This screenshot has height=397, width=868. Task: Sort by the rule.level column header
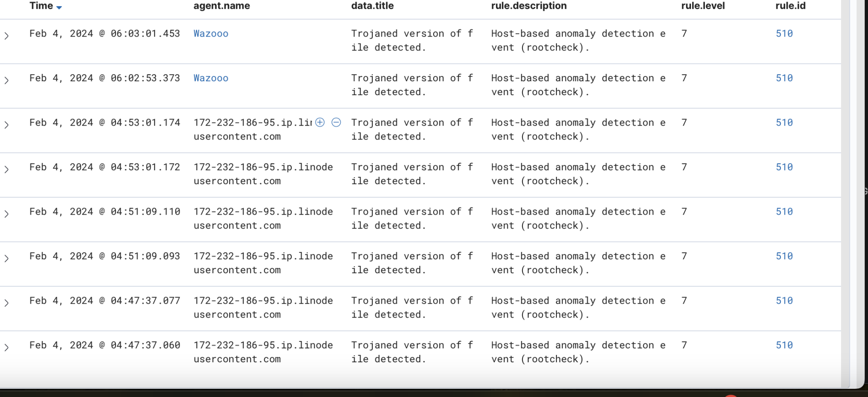(703, 6)
